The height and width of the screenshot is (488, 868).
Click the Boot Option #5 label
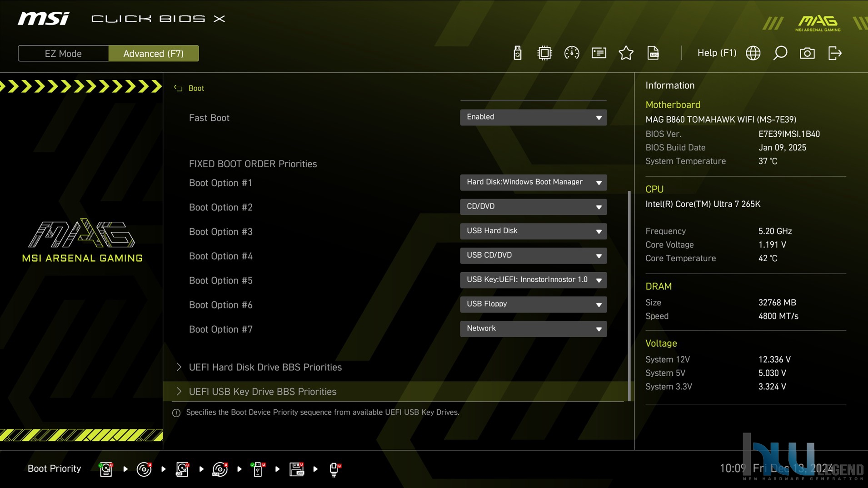[220, 280]
